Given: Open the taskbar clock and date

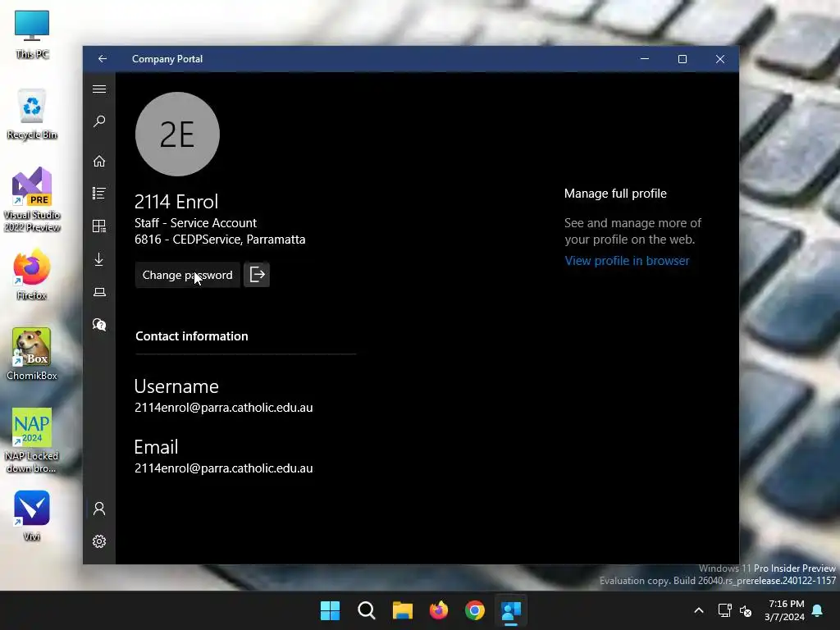Looking at the screenshot, I should 785,610.
